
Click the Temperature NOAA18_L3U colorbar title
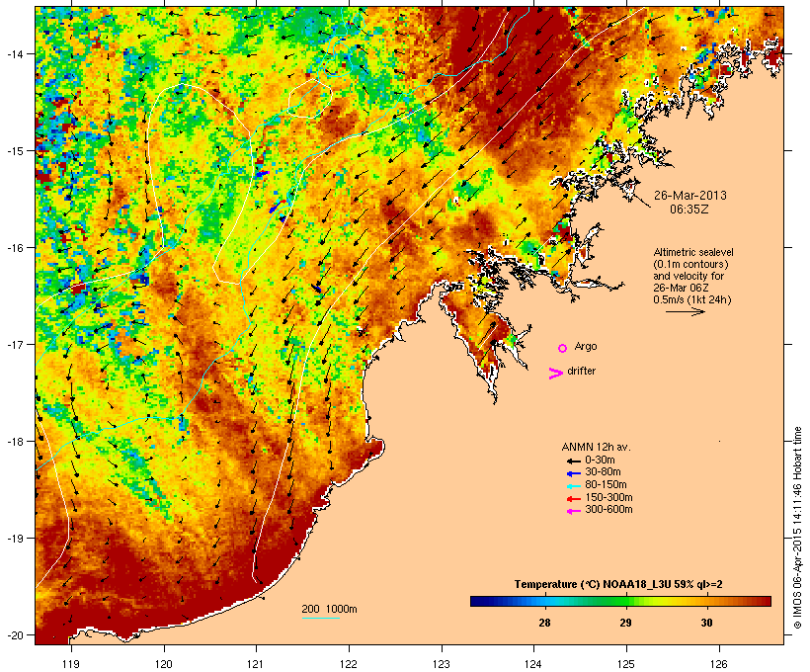point(618,585)
